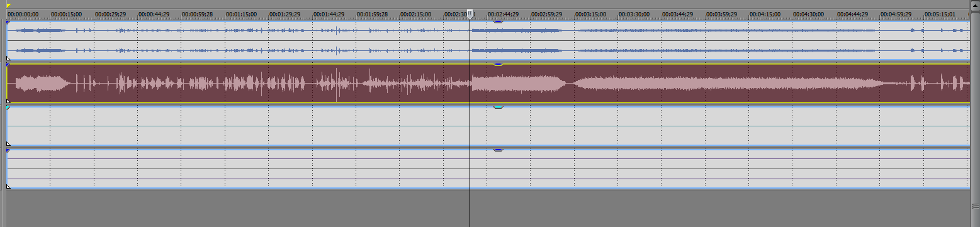
Task: Click the ruler at 00:00:15:00
Action: [x=66, y=14]
